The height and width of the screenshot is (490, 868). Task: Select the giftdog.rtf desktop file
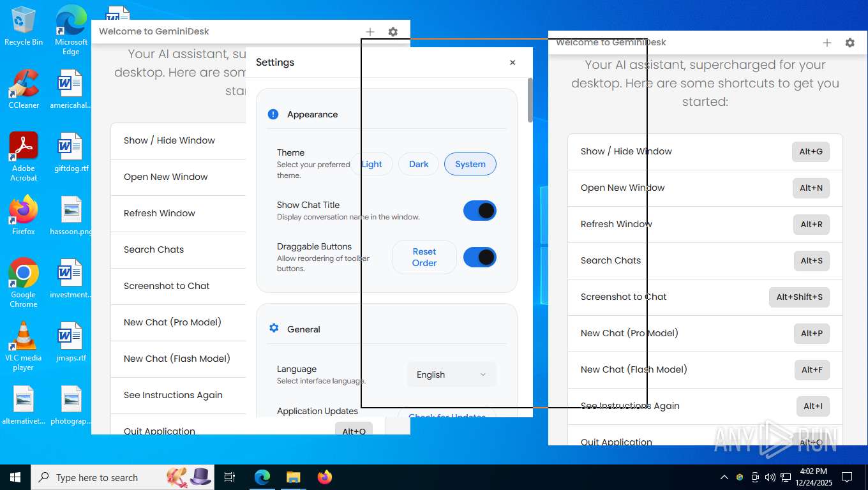pos(71,152)
